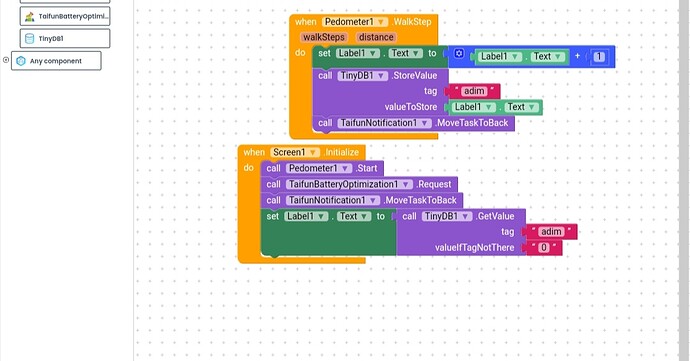Screen dimensions: 690x361
Task: Click the "adim" tag text in the StoreValue block
Action: [x=474, y=91]
